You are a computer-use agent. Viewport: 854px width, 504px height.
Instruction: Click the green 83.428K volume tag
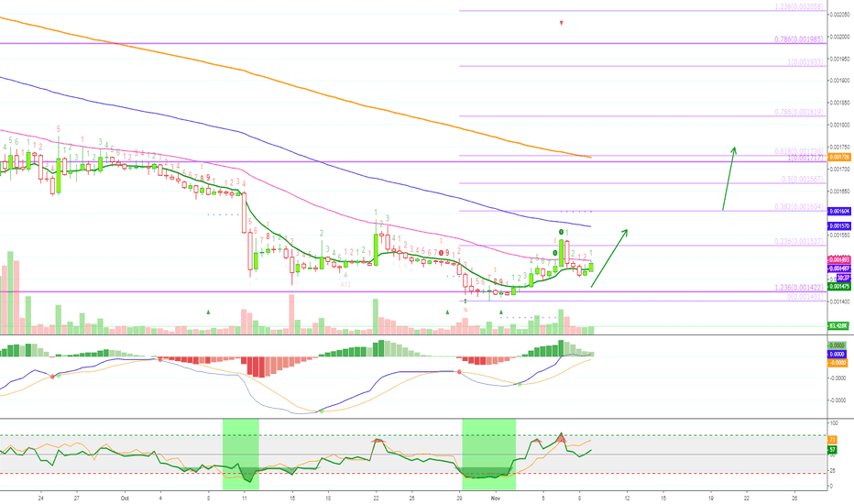[838, 326]
